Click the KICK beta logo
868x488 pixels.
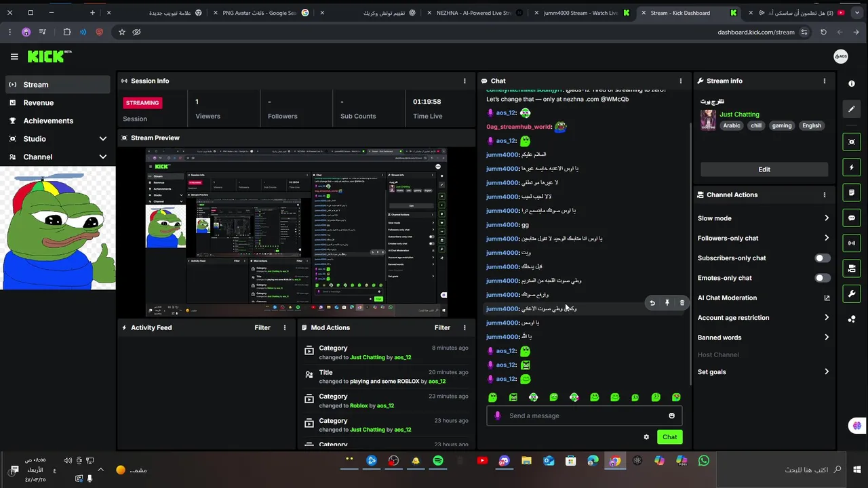coord(50,57)
